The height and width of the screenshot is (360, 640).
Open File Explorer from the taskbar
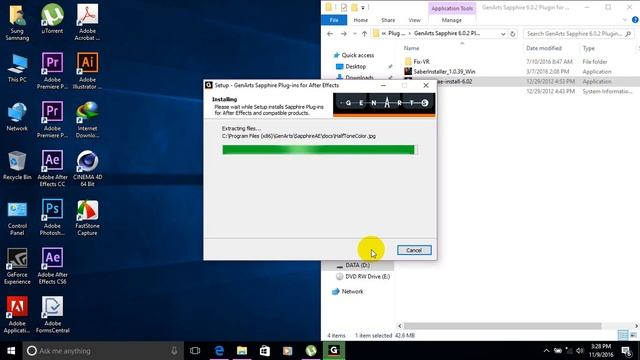tap(242, 351)
